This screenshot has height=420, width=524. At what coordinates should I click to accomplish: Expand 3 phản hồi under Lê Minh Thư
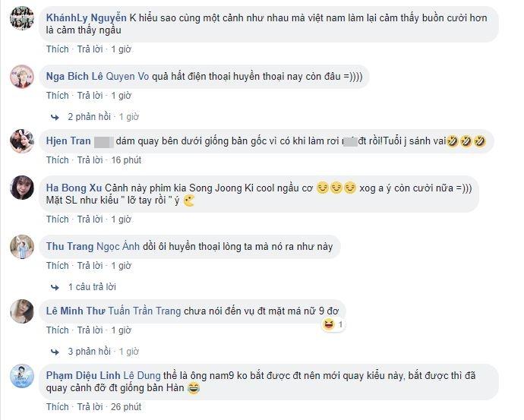[x=89, y=352]
